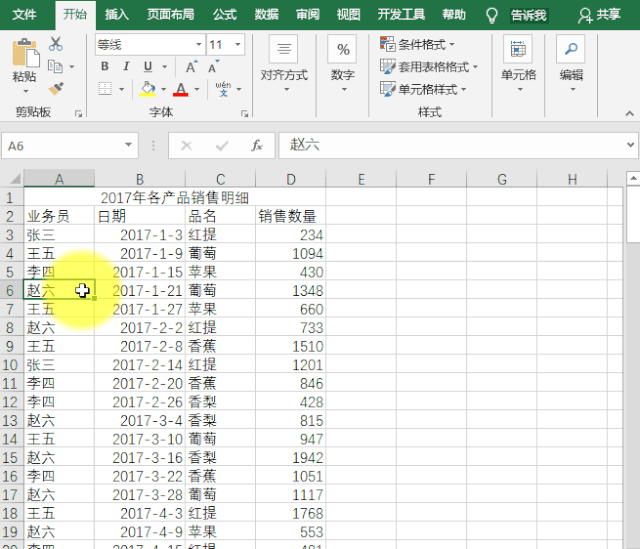Toggle Bold formatting

pos(105,67)
